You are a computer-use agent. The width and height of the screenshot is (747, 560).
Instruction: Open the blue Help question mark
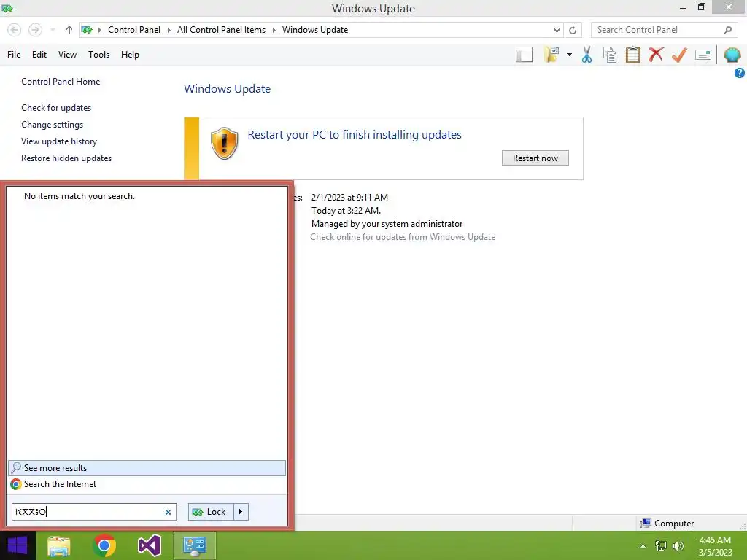tap(740, 73)
